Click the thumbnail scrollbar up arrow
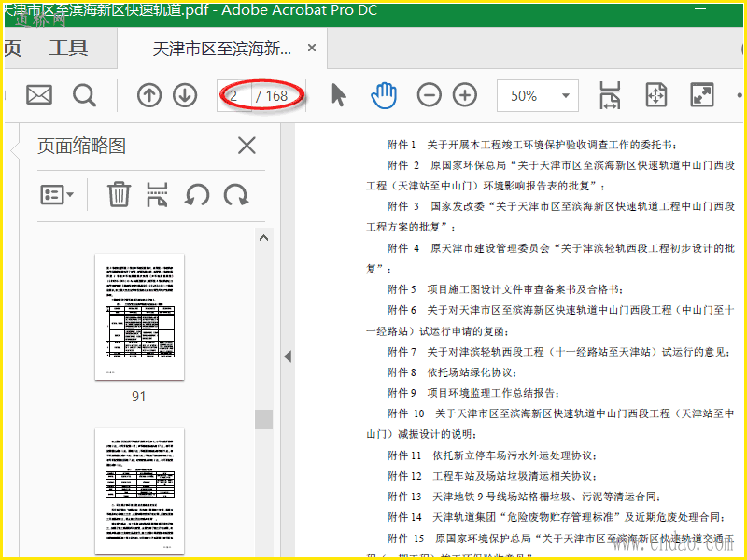747x560 pixels. pos(264,238)
